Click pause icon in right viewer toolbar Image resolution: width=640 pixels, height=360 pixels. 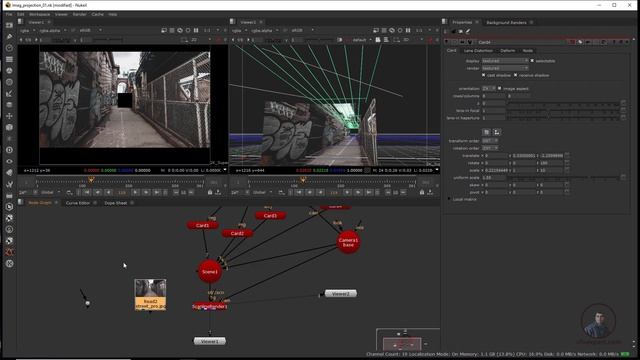pyautogui.click(x=408, y=30)
